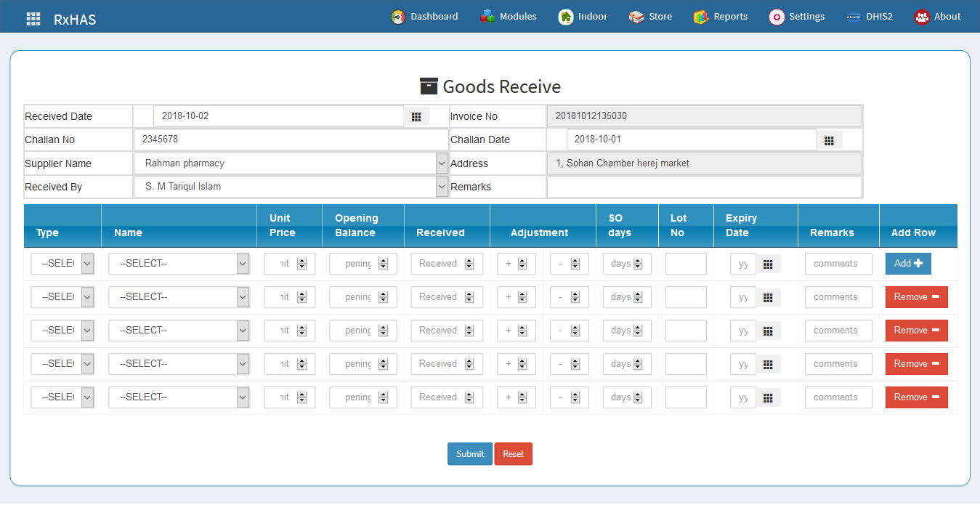The image size is (980, 510).
Task: Click the Store box icon
Action: point(636,17)
